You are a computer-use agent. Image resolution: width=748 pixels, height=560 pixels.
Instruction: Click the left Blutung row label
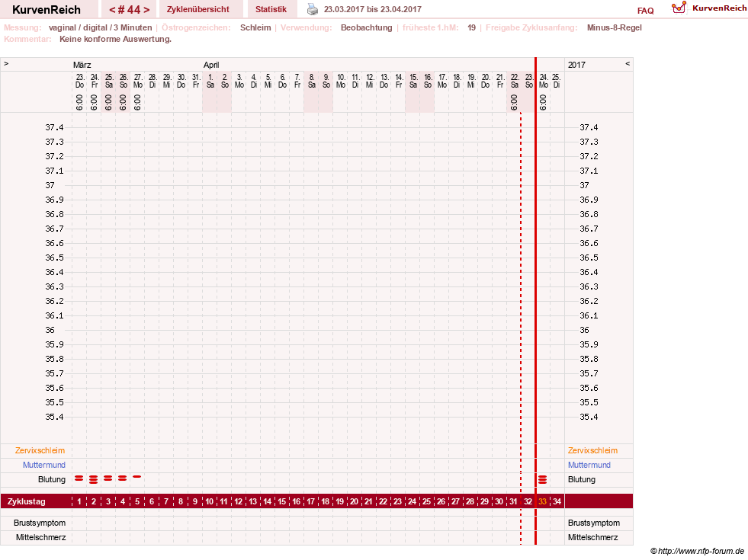point(52,479)
